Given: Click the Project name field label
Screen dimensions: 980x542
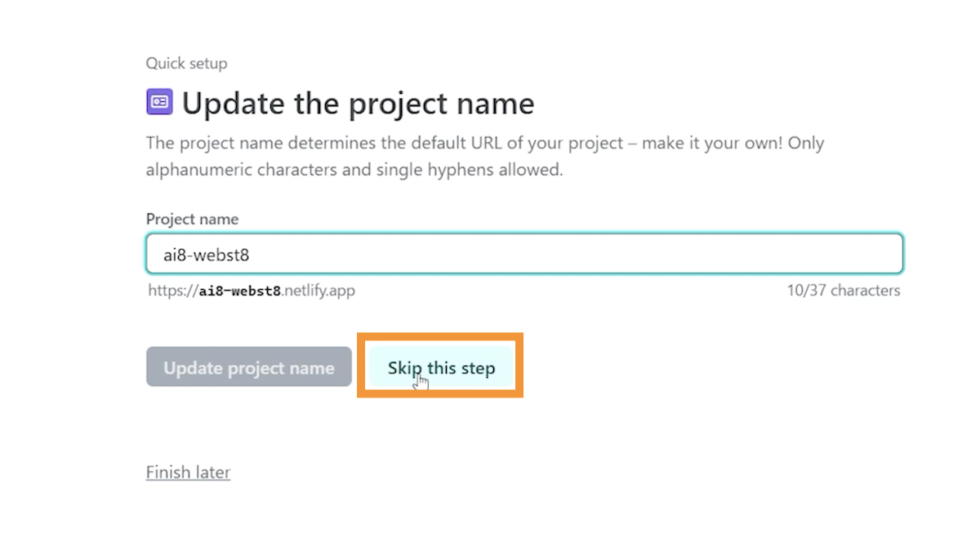Looking at the screenshot, I should [192, 219].
